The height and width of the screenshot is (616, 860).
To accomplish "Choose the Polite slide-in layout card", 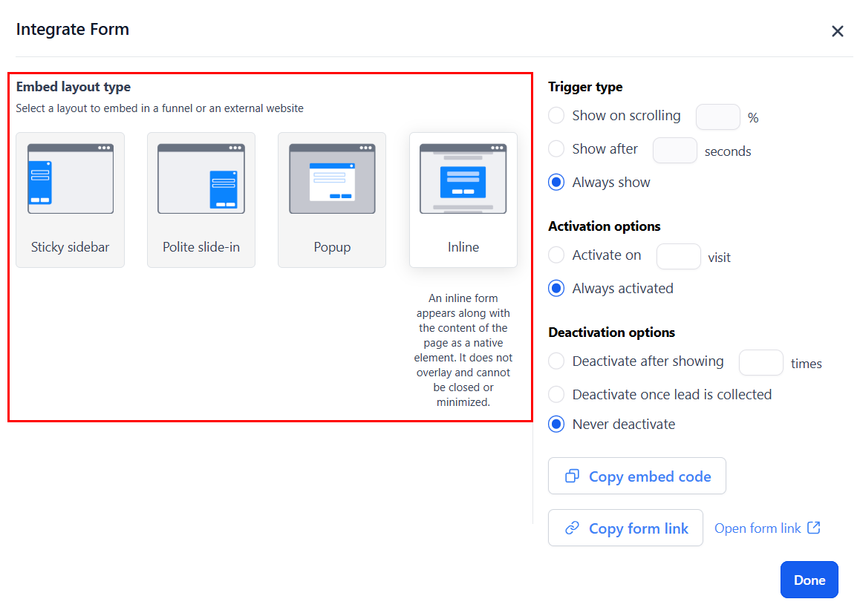I will [x=201, y=200].
